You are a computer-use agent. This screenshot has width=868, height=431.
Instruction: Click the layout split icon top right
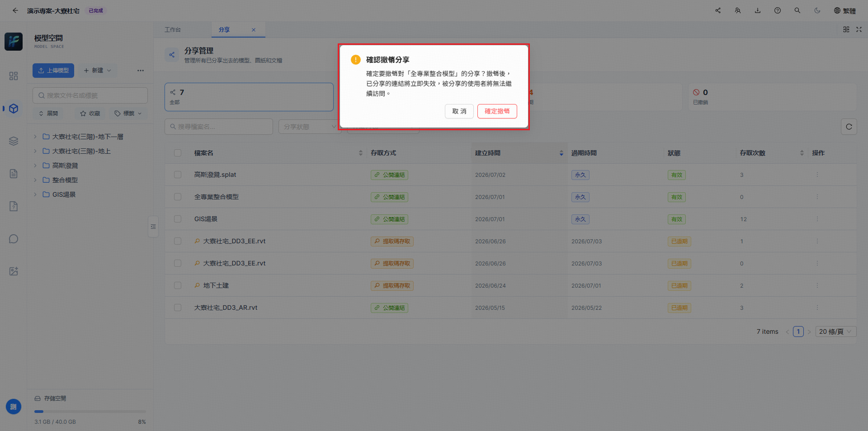[x=846, y=29]
